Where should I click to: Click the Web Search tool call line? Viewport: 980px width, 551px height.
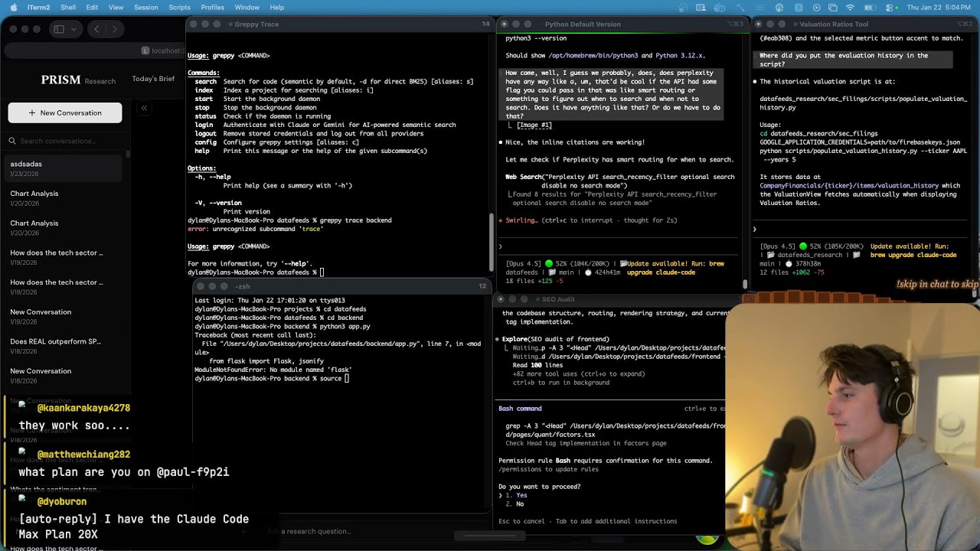(x=619, y=181)
